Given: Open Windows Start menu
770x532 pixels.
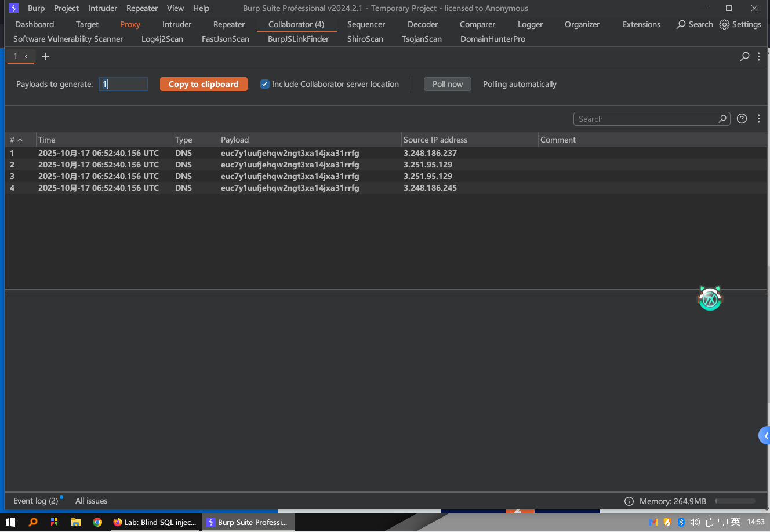Looking at the screenshot, I should click(x=10, y=522).
